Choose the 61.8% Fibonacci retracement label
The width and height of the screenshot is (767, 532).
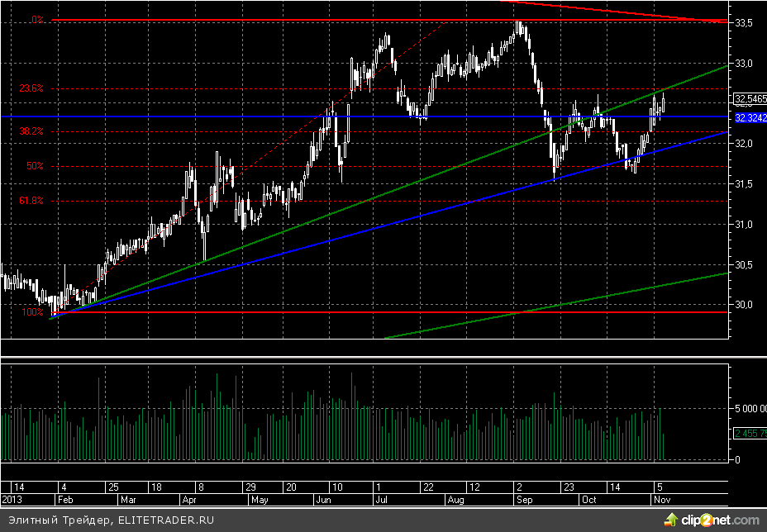coord(32,201)
